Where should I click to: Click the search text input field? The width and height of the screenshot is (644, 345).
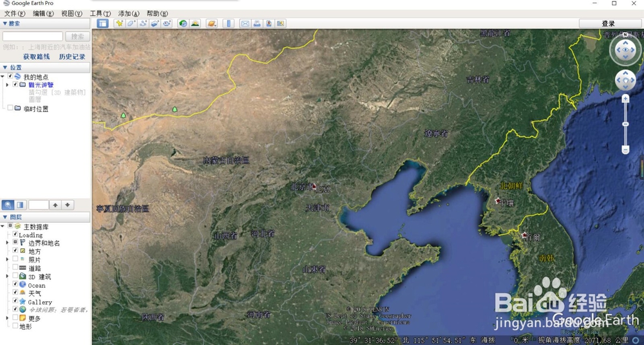(x=33, y=37)
